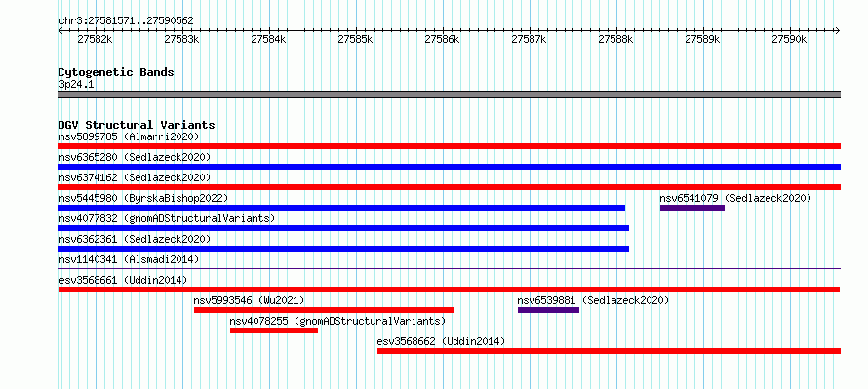
Task: Click the nsv5899785 (Almarri2020) red variant bar
Action: pos(449,146)
